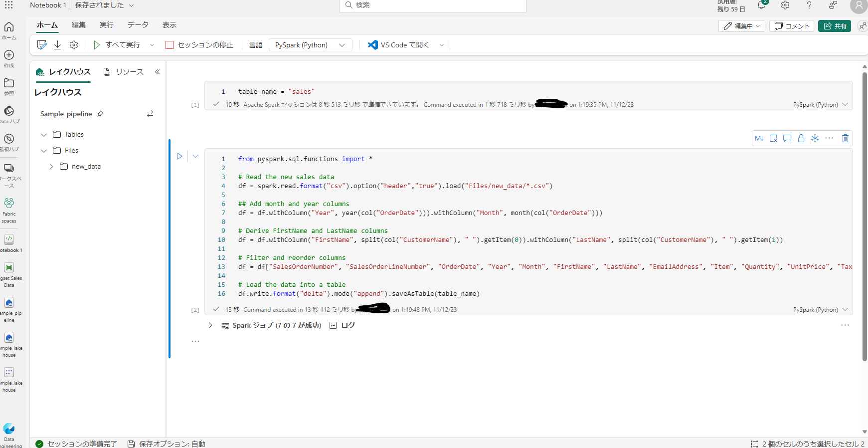The height and width of the screenshot is (448, 868).
Task: Click in the 検索 search box
Action: [x=433, y=5]
